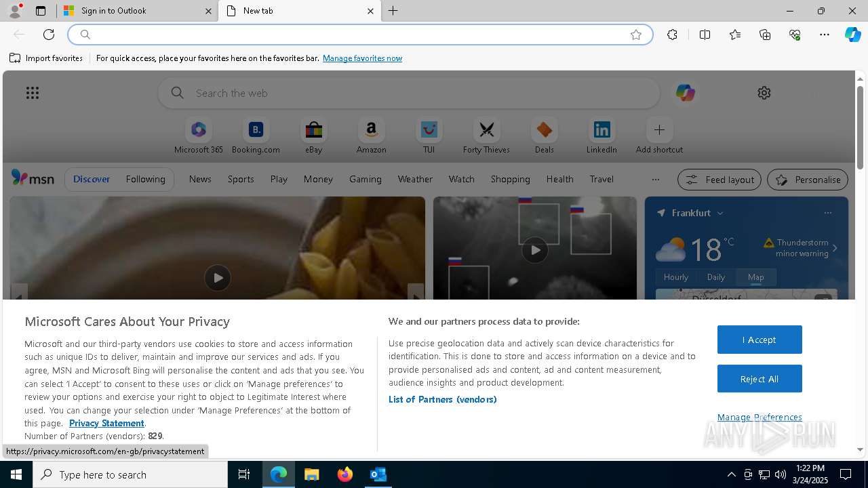Image resolution: width=868 pixels, height=488 pixels.
Task: Click Add shortcut tile
Action: (659, 136)
